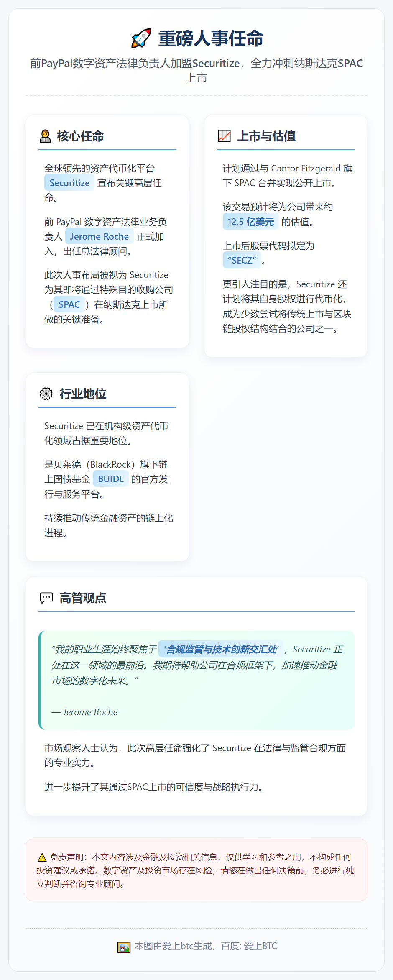Image resolution: width=393 pixels, height=980 pixels.
Task: Click the highlighted Securitize tag
Action: point(69,183)
